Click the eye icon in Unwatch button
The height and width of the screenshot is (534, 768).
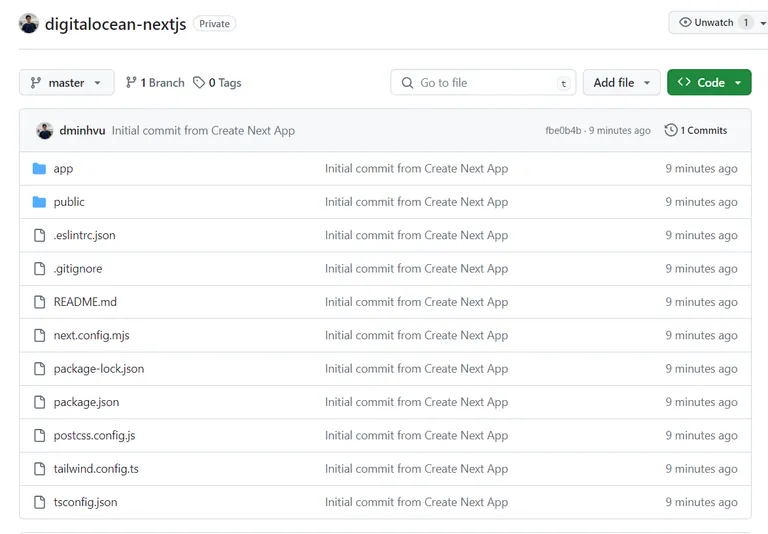[x=685, y=22]
